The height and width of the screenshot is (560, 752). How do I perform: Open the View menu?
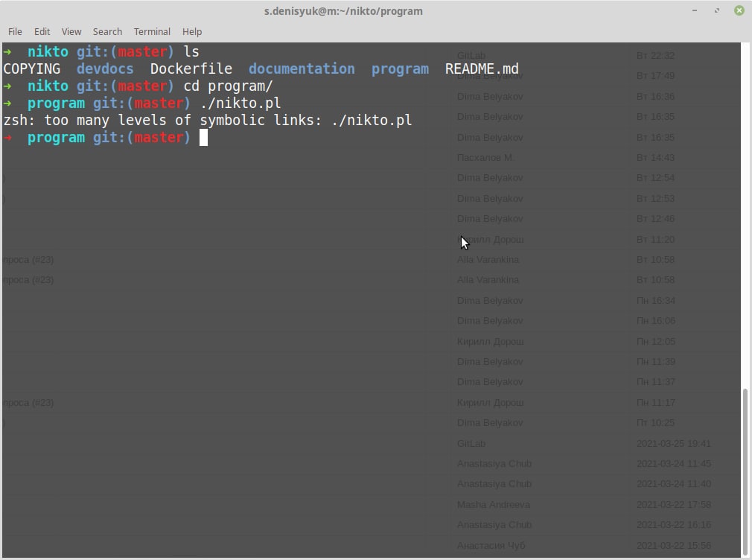tap(71, 32)
